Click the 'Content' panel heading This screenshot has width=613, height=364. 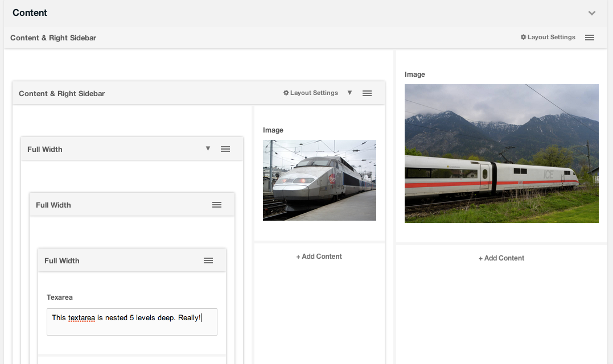30,13
